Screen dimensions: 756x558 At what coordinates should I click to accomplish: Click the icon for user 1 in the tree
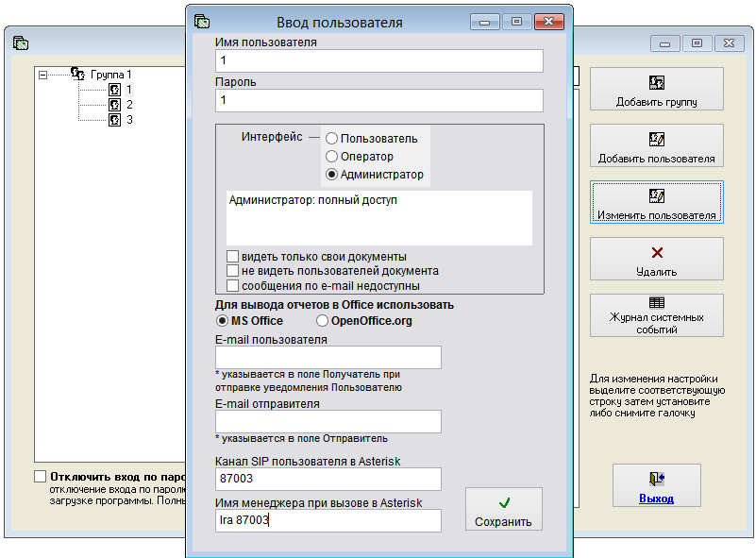[x=114, y=90]
